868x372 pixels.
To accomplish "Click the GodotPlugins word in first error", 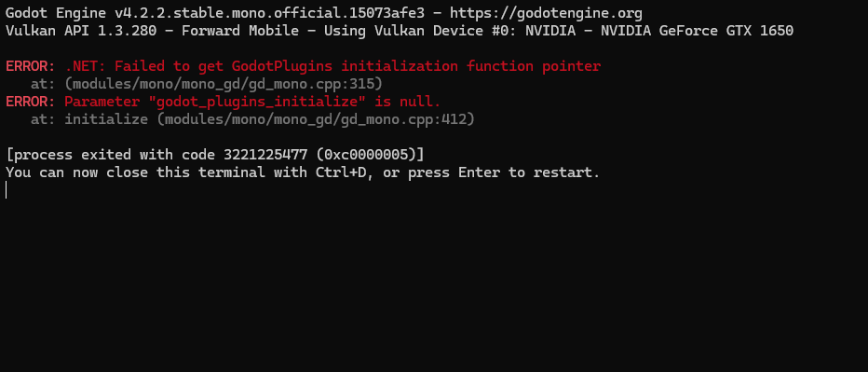I will click(x=282, y=66).
